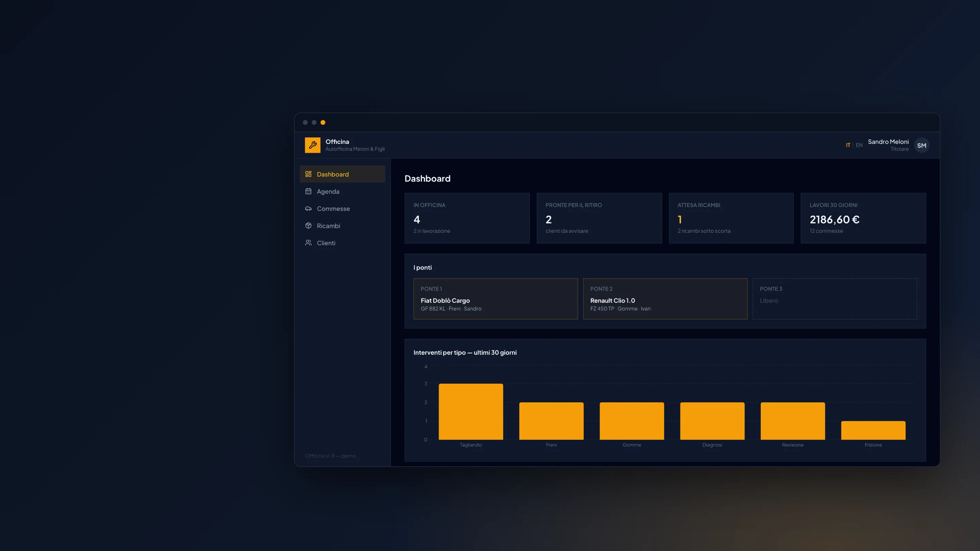Image resolution: width=980 pixels, height=551 pixels.
Task: Click '2 ricambi sotto scorta' text
Action: [704, 231]
